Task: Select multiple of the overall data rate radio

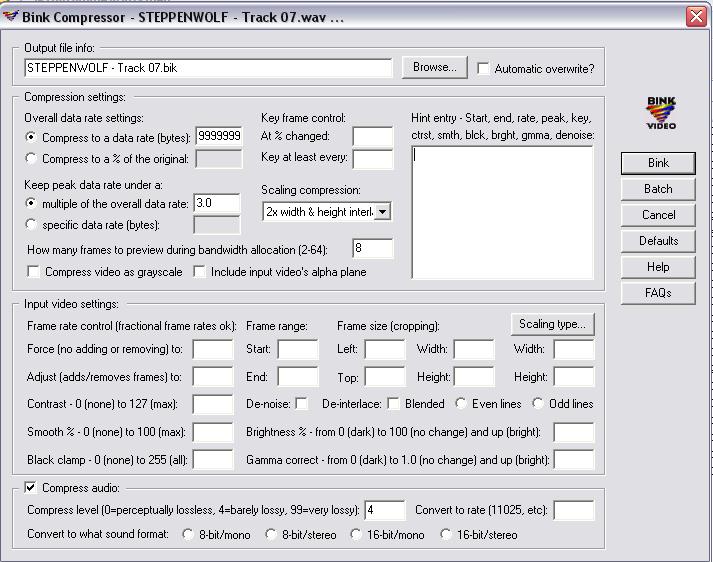Action: (x=31, y=203)
